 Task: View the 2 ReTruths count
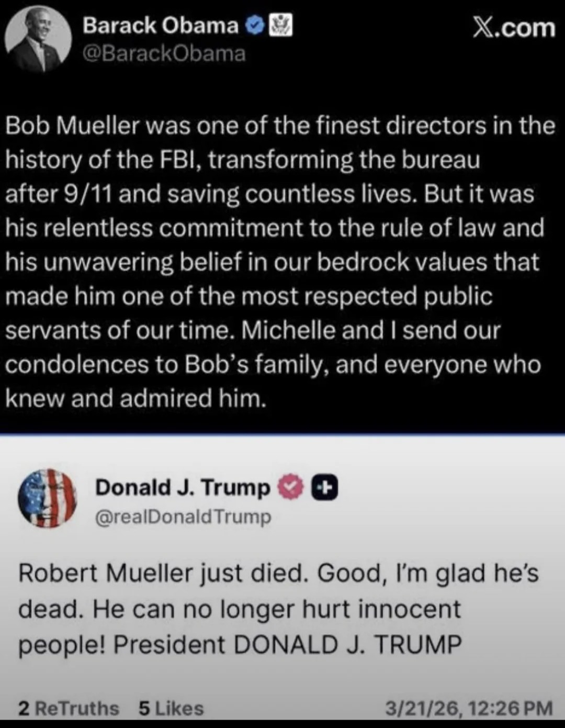[x=69, y=708]
